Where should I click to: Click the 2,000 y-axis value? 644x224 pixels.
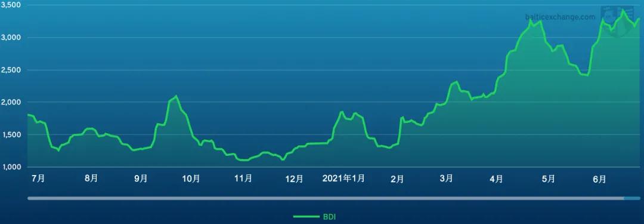[x=11, y=102]
